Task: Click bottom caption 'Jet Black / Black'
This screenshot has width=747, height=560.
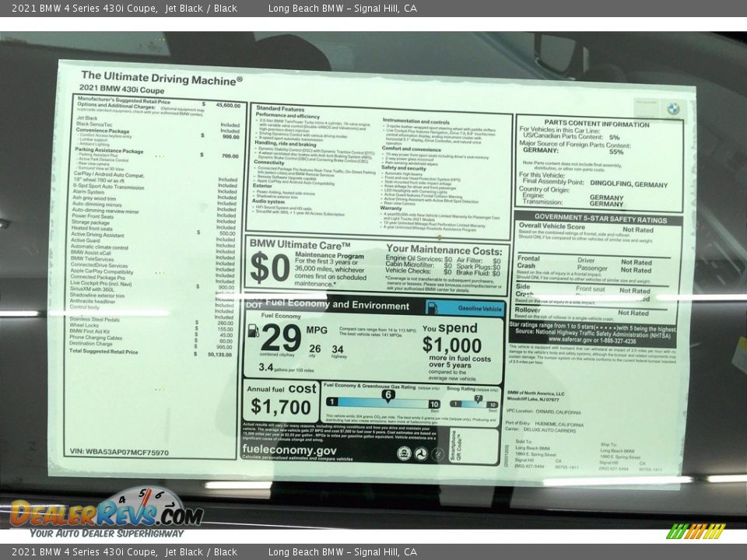Action: [201, 552]
